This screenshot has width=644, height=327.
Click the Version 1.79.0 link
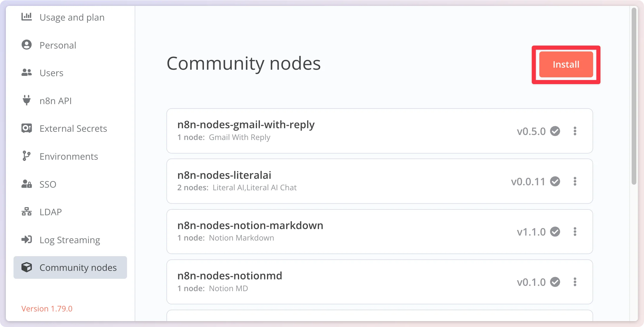pos(47,308)
